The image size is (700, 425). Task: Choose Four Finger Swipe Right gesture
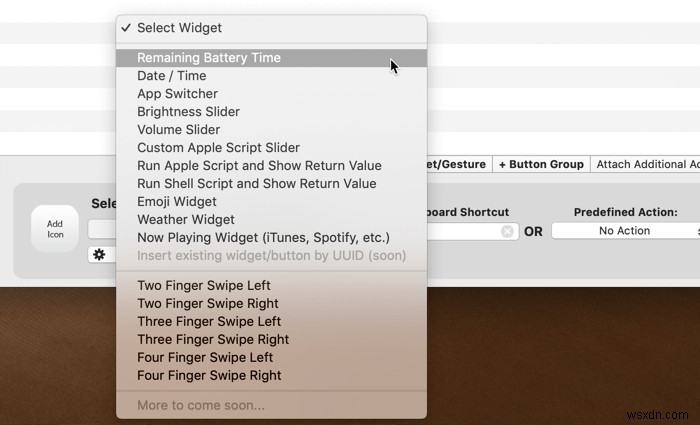[x=209, y=376]
